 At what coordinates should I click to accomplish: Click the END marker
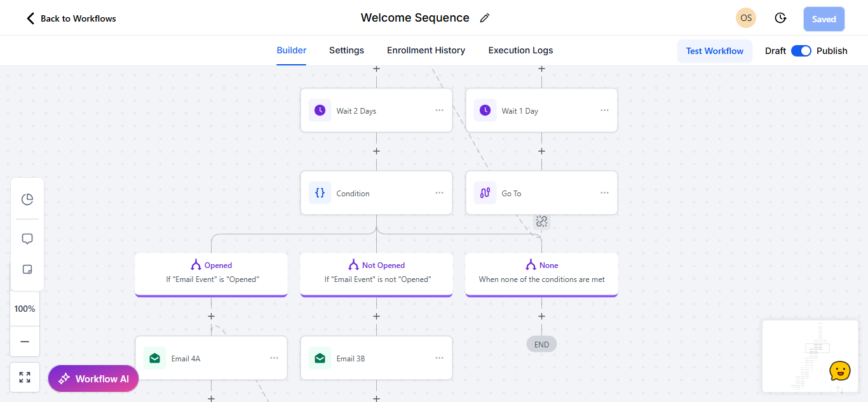click(541, 344)
